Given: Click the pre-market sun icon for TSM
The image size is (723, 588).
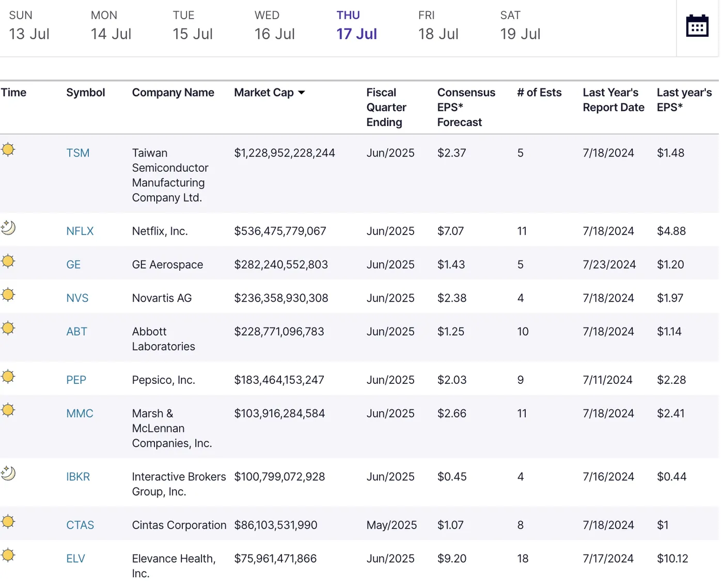Looking at the screenshot, I should point(8,150).
